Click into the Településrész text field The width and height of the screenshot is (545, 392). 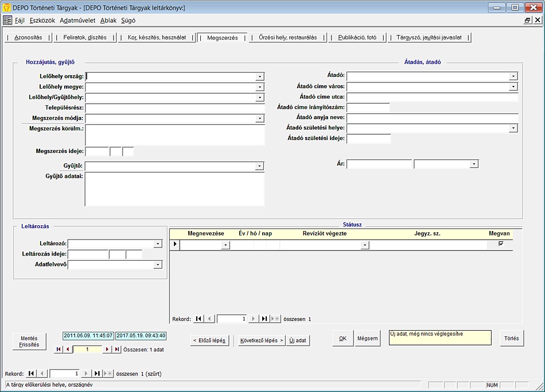(x=174, y=108)
